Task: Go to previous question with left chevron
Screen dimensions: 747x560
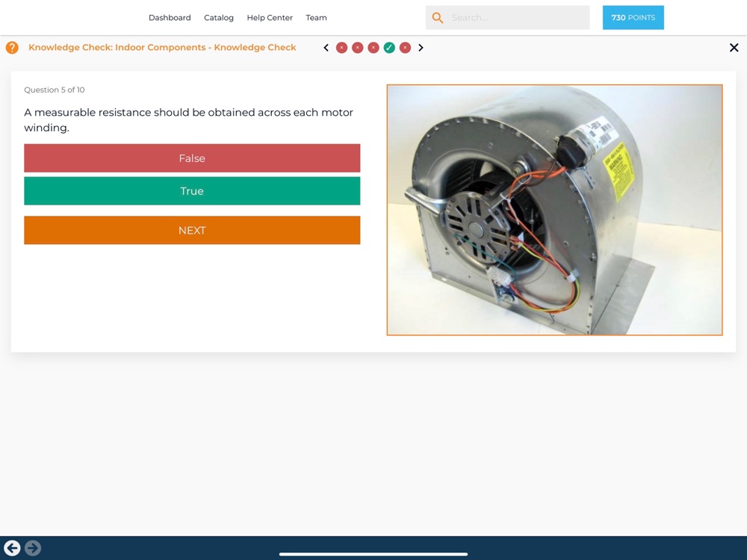Action: [x=326, y=48]
